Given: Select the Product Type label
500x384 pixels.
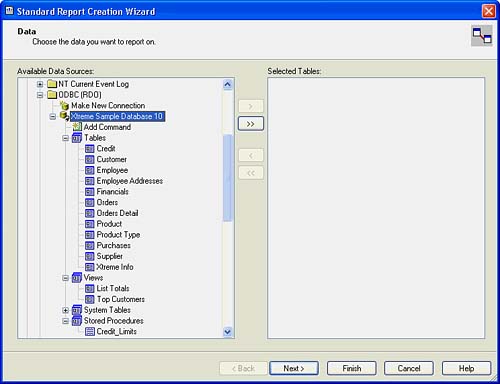Looking at the screenshot, I should click(x=118, y=235).
